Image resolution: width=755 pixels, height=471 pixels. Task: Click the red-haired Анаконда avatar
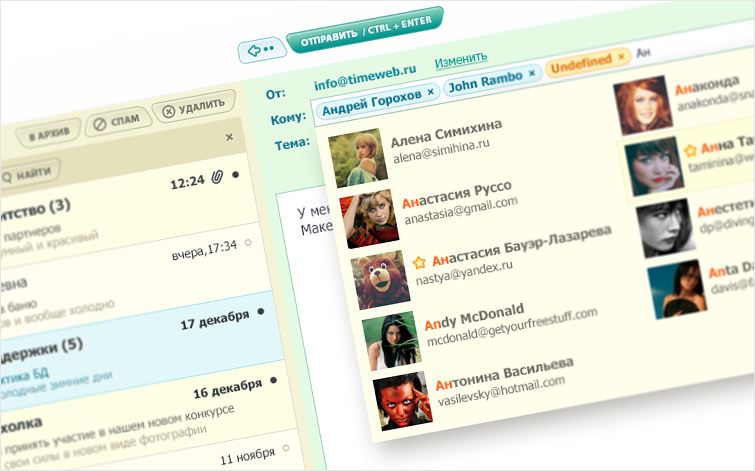pyautogui.click(x=643, y=105)
